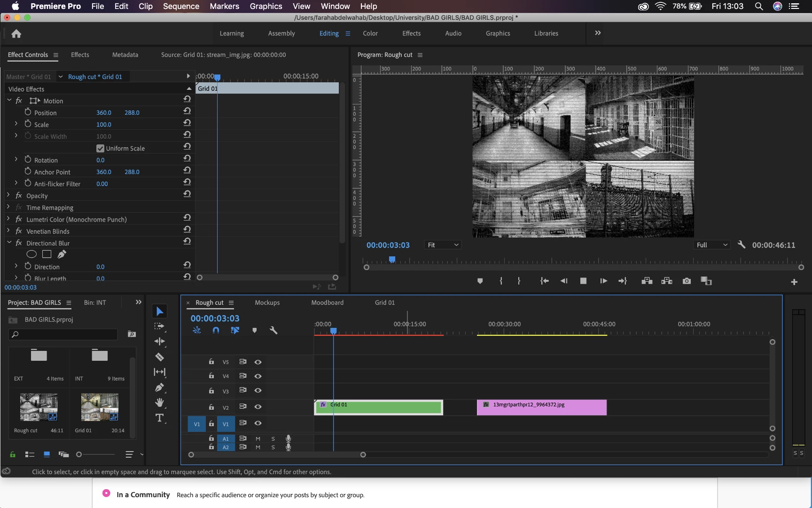
Task: Click the Home icon
Action: 16,34
